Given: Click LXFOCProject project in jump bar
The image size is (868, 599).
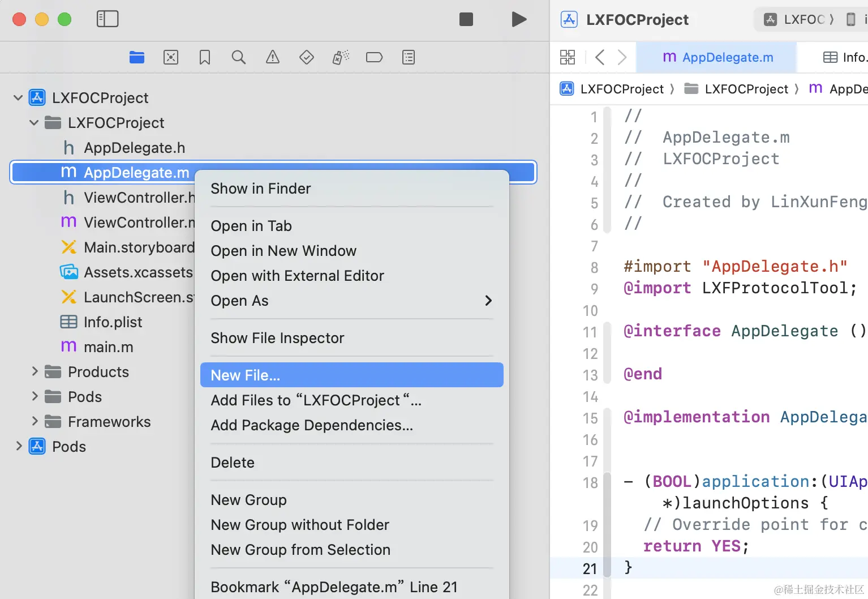Looking at the screenshot, I should [612, 89].
